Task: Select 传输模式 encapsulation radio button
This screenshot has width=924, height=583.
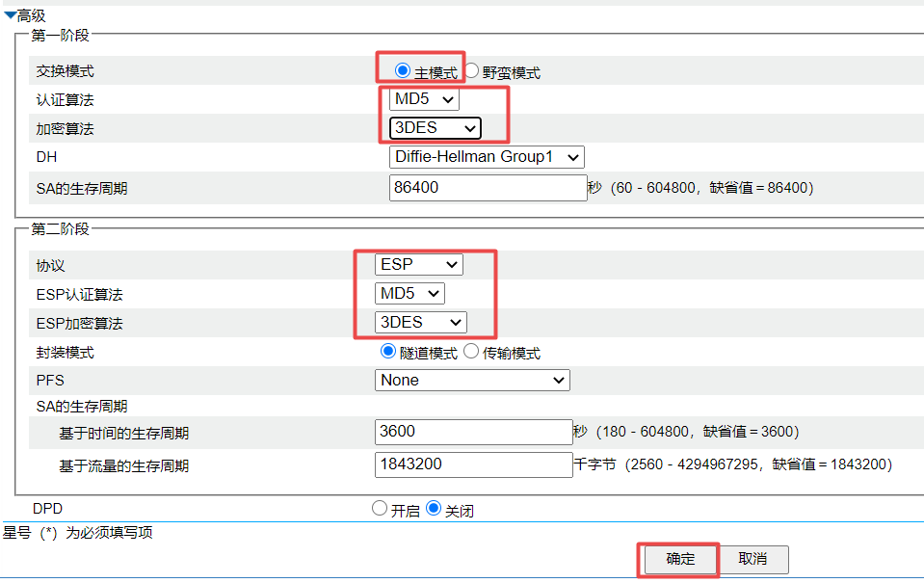Action: pyautogui.click(x=471, y=352)
